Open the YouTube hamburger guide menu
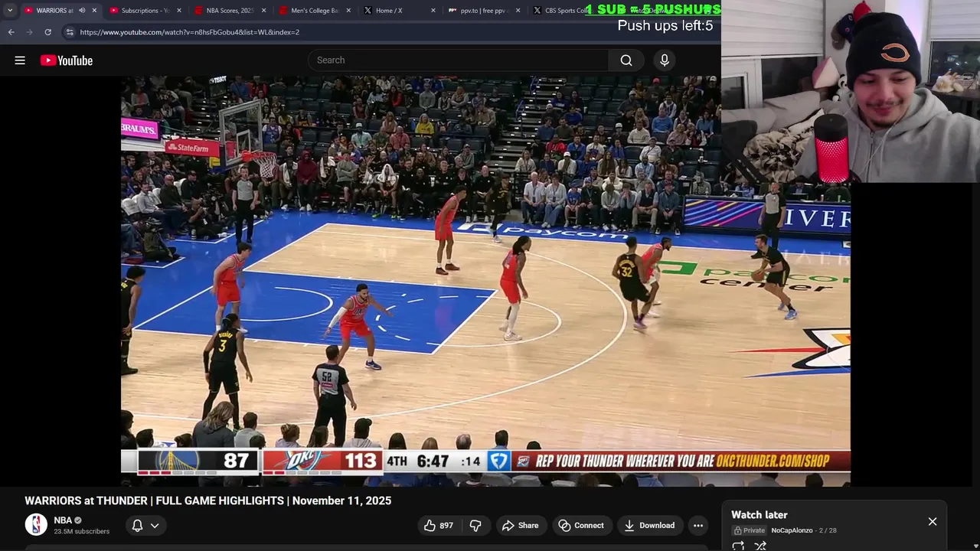This screenshot has width=980, height=551. click(20, 60)
